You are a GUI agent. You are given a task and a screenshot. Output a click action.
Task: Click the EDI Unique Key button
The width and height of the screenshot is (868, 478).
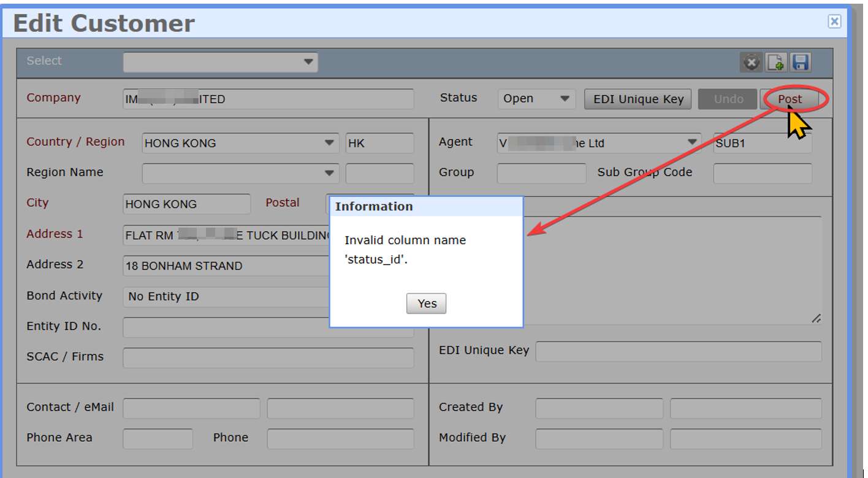638,99
